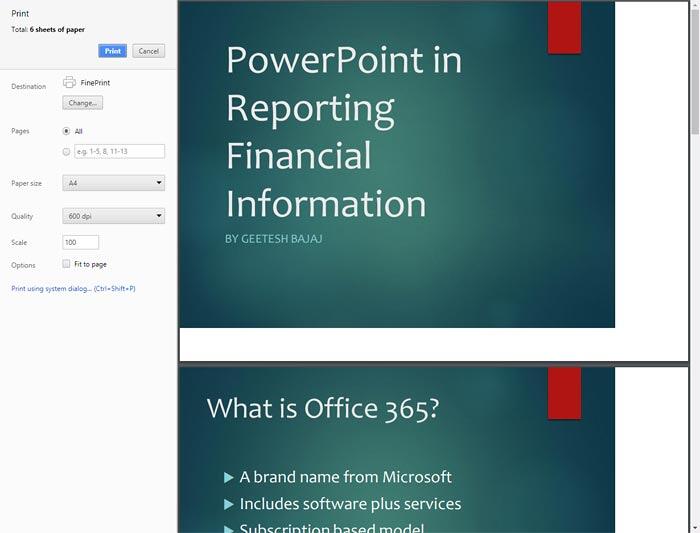Click the first slide preview page
This screenshot has height=533, width=700.
pos(433,181)
